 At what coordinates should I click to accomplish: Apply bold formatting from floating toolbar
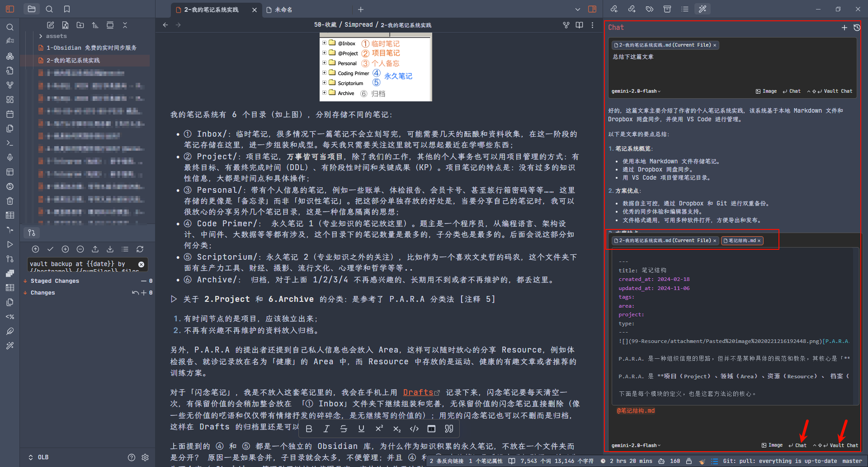(x=309, y=429)
